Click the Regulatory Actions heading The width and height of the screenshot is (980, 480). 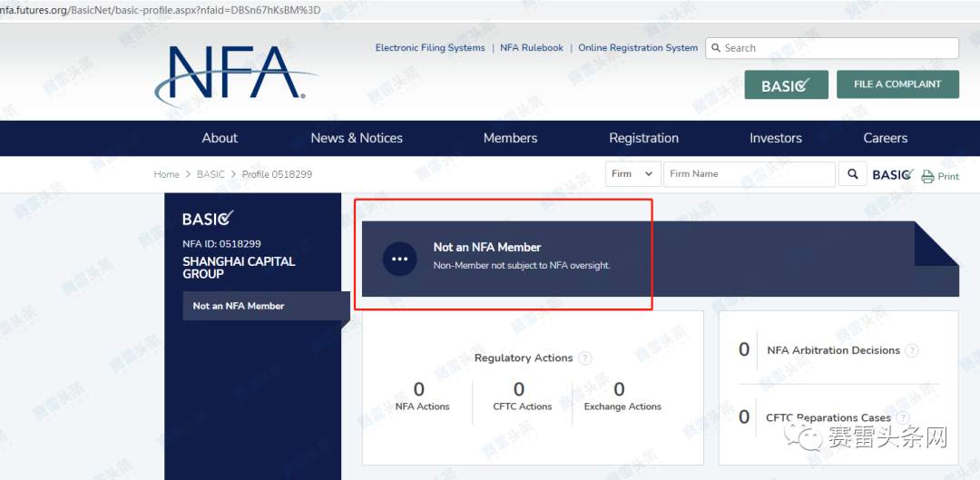point(524,358)
